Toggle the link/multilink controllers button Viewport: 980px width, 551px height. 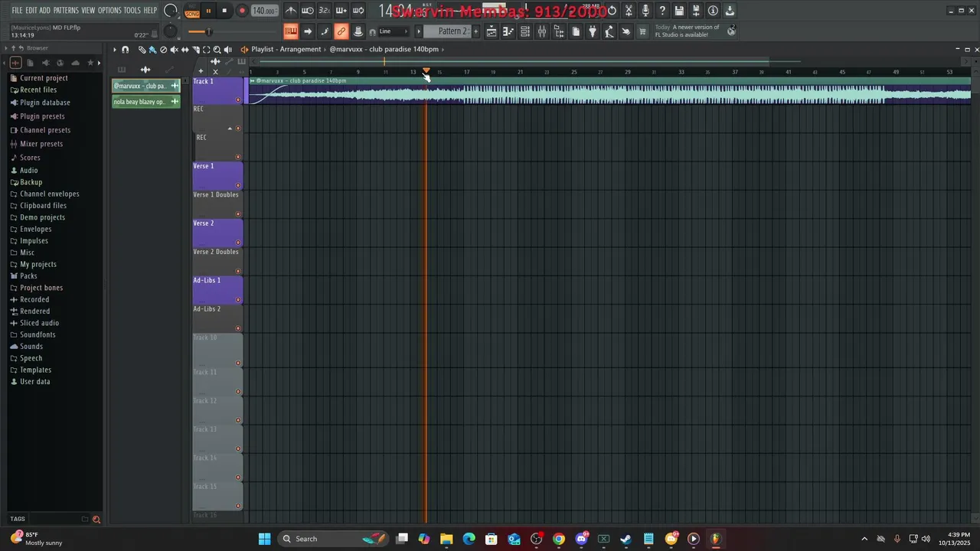pyautogui.click(x=341, y=31)
